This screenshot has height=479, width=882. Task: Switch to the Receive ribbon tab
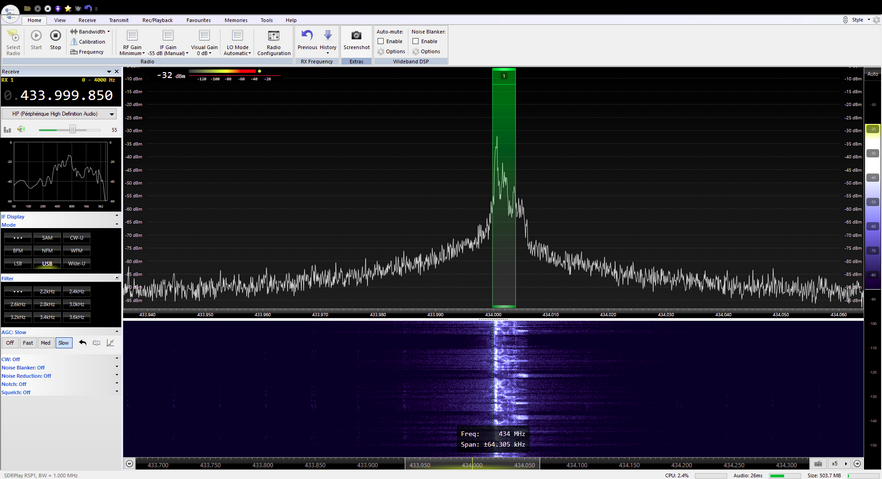coord(87,20)
